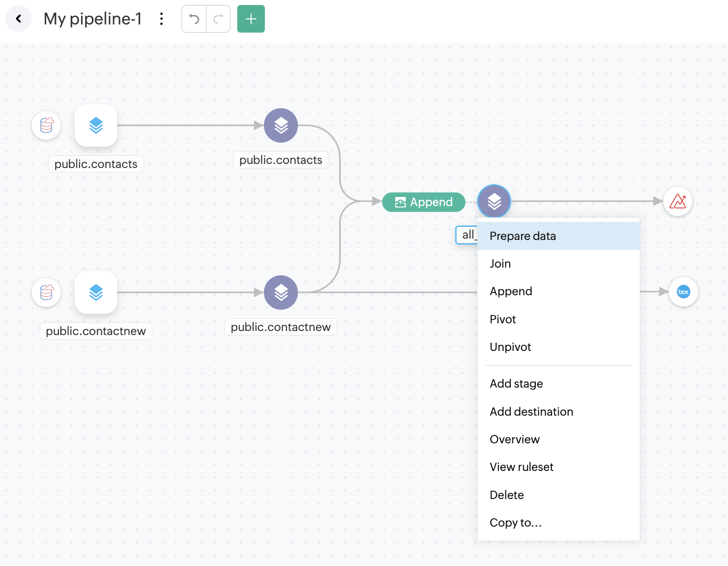Click the green plus add button
The height and width of the screenshot is (566, 728).
[251, 19]
